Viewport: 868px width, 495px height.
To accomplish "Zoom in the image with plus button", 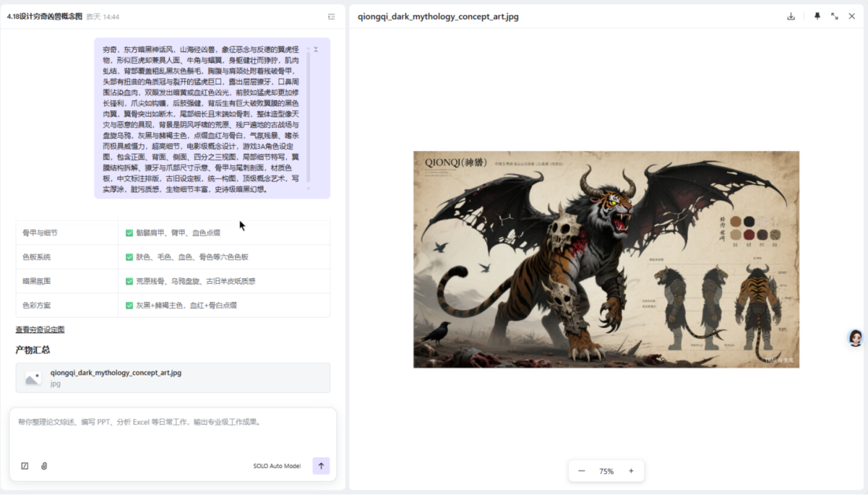I will [631, 471].
